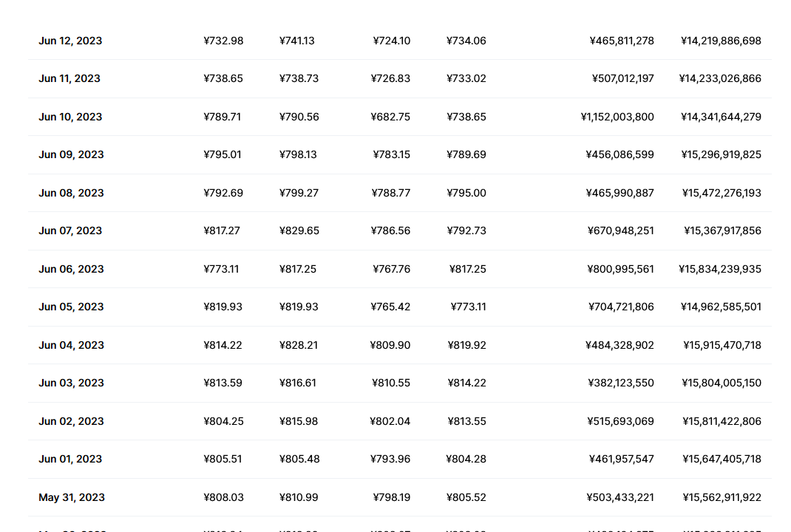The height and width of the screenshot is (532, 791).
Task: Select the ¥805.52 price value
Action: [x=466, y=497]
